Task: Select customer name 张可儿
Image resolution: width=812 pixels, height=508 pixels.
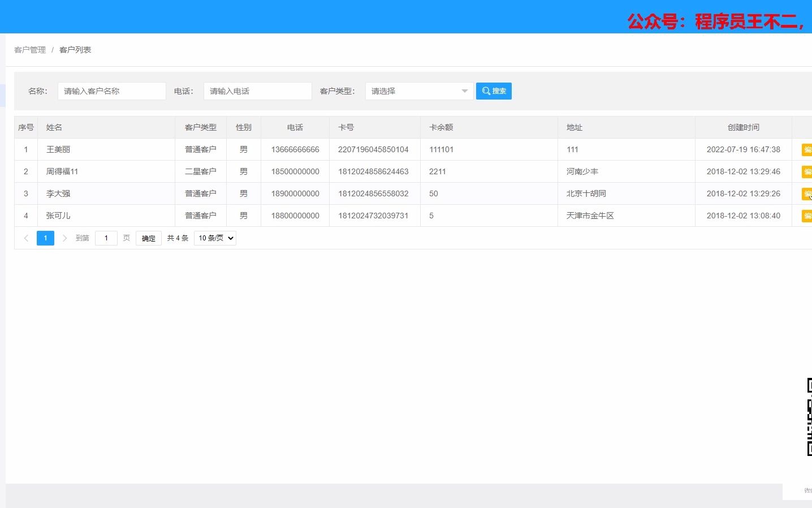Action: click(x=58, y=216)
